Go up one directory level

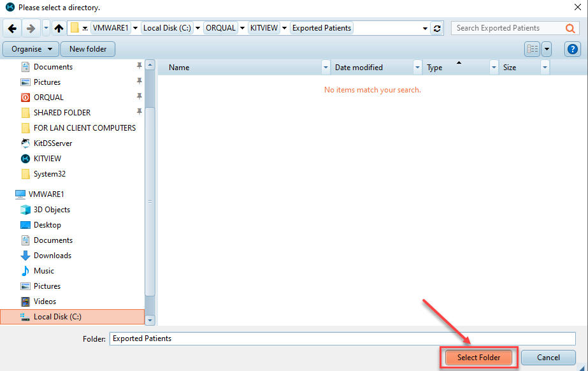[x=59, y=27]
